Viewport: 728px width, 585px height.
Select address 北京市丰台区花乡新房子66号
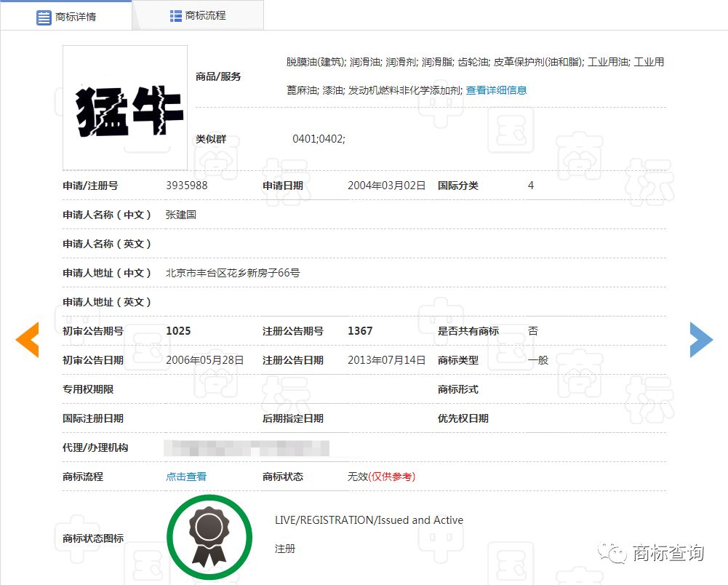point(233,273)
